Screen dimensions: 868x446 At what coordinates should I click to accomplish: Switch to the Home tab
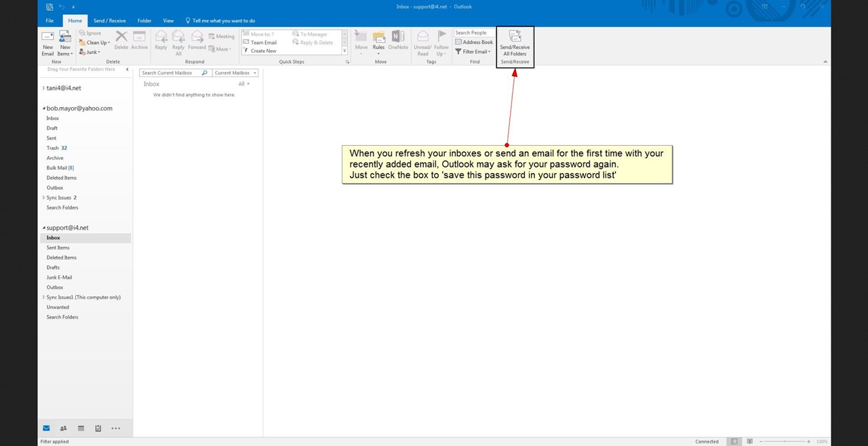(75, 20)
